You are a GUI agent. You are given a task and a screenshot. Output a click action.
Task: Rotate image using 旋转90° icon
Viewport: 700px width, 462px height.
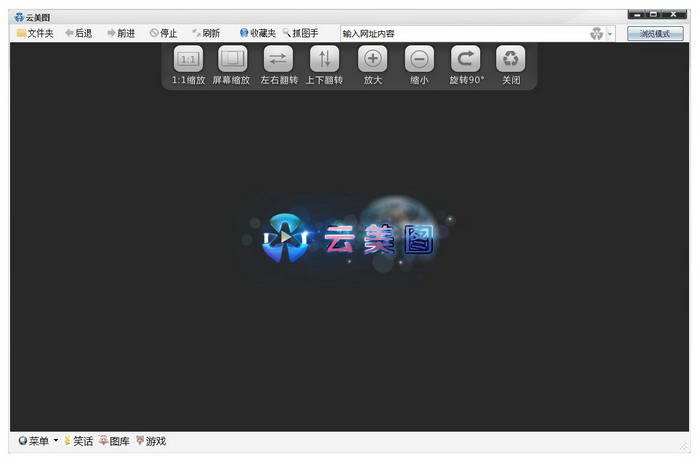coord(466,58)
